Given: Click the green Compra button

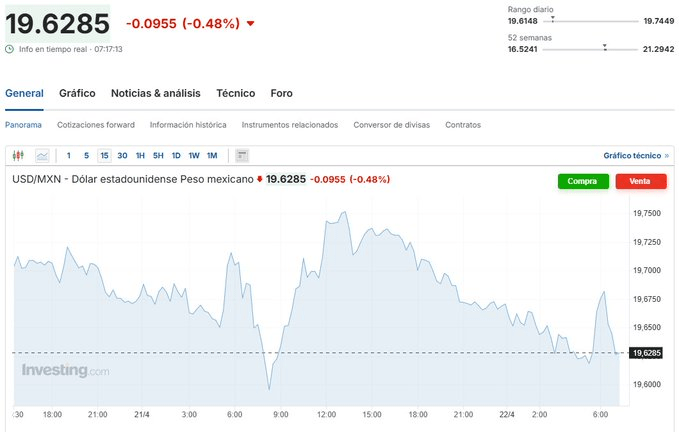Looking at the screenshot, I should [582, 181].
